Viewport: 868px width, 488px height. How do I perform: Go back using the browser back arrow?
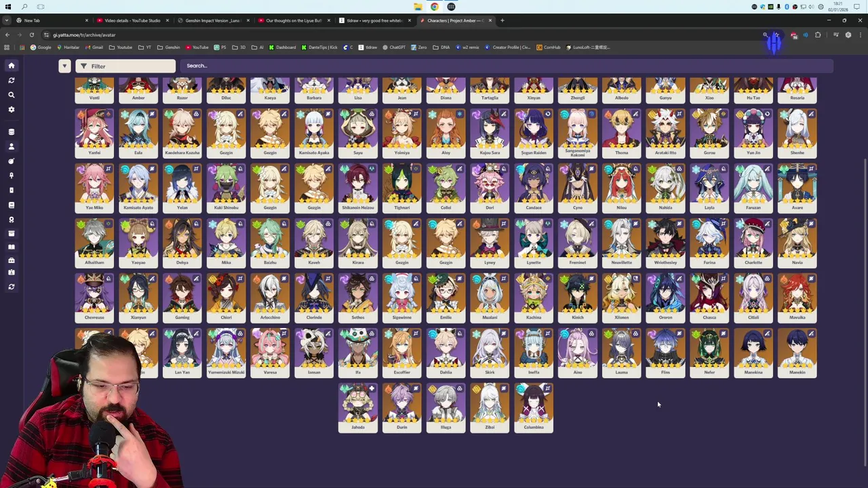pos(7,35)
